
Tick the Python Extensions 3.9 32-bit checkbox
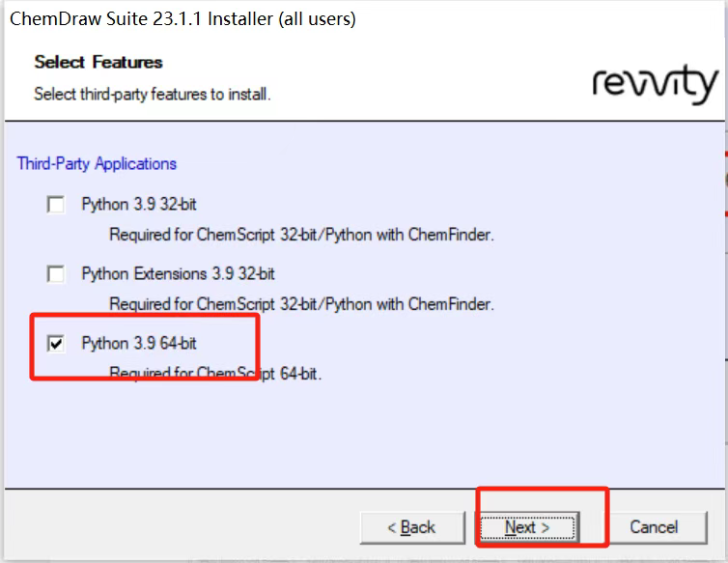pos(57,274)
